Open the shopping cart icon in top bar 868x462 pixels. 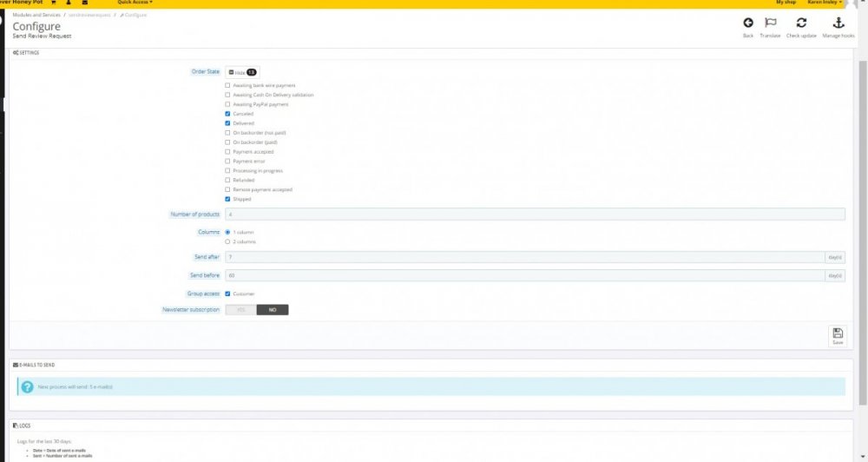pos(53,3)
